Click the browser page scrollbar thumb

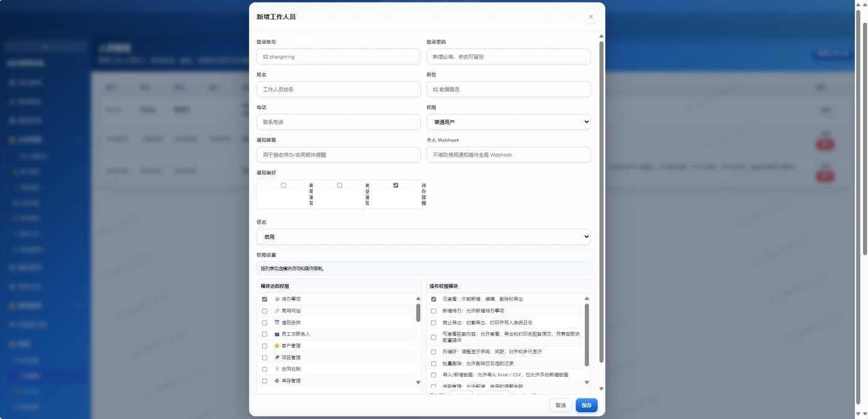pyautogui.click(x=865, y=139)
